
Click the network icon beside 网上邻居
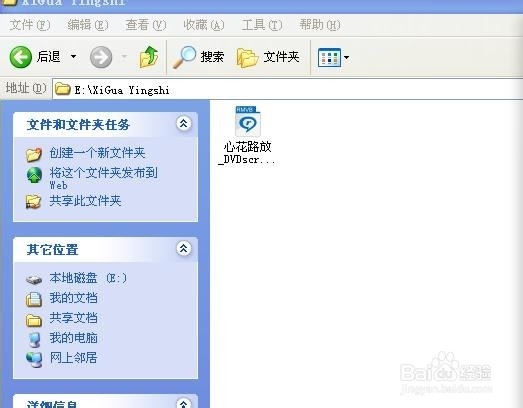pos(34,360)
